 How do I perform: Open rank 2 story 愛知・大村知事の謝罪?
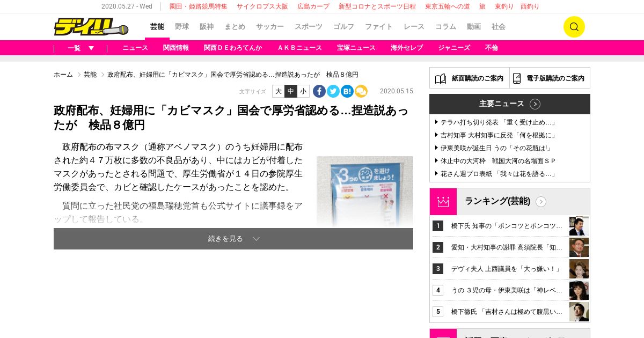click(507, 247)
